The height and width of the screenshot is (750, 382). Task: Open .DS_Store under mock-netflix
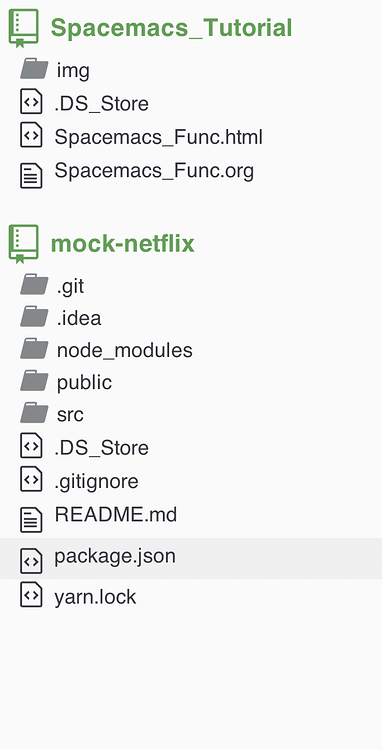click(x=101, y=448)
